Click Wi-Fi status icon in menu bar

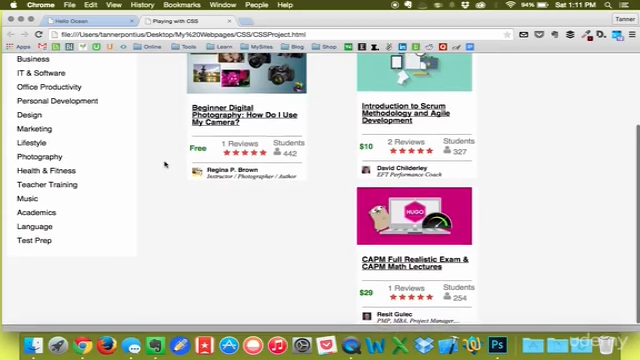click(x=510, y=5)
